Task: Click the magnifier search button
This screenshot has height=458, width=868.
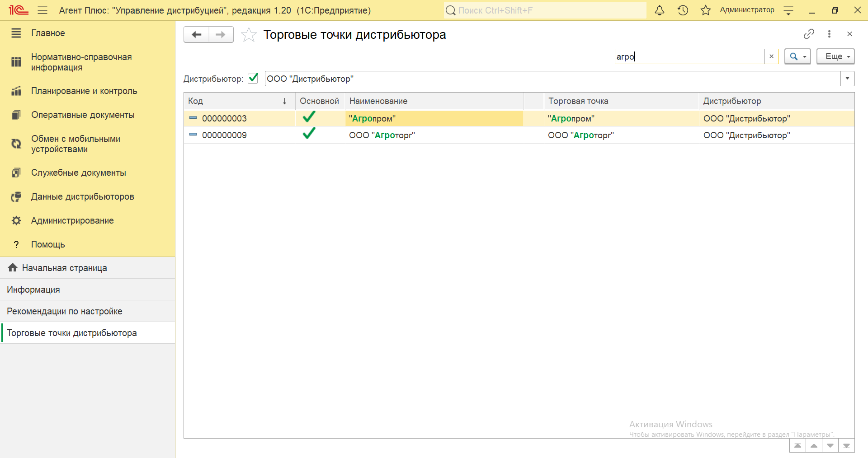Action: click(793, 56)
